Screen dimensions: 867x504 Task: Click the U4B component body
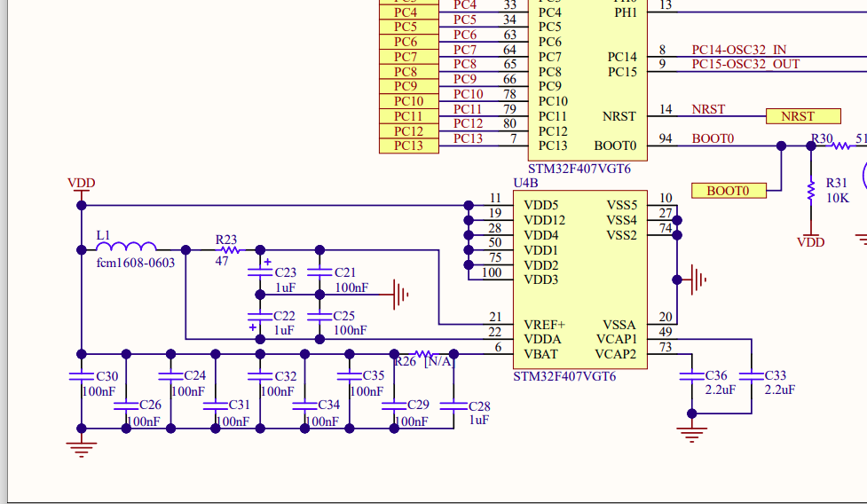pyautogui.click(x=580, y=280)
